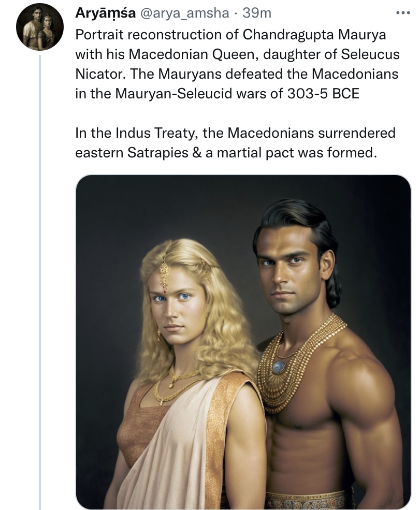Click the handle @arya_amsha
Image resolution: width=420 pixels, height=510 pixels.
click(x=184, y=13)
